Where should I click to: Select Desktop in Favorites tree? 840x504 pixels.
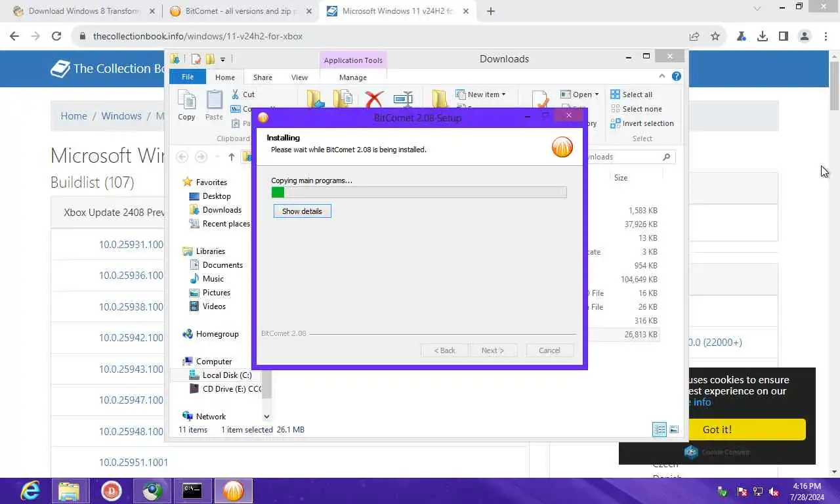pyautogui.click(x=210, y=196)
